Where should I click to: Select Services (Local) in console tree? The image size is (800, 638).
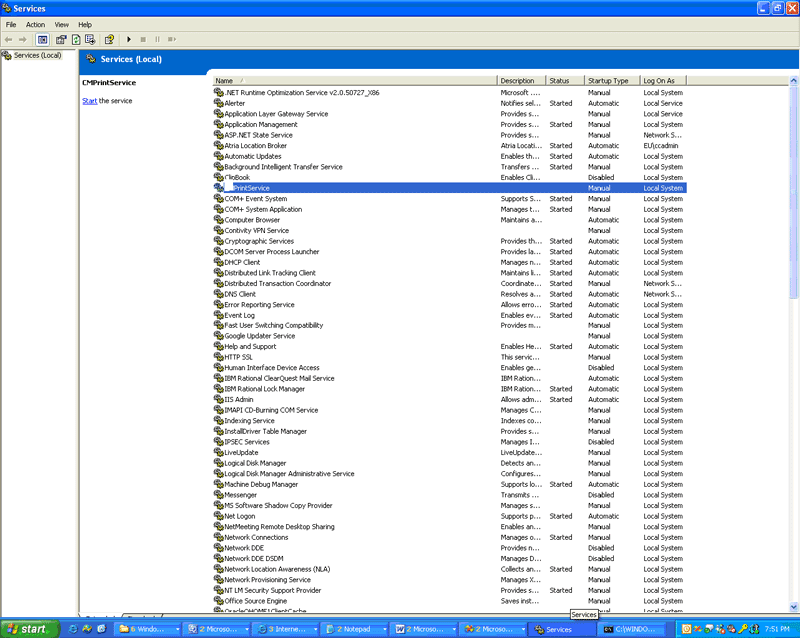coord(37,55)
